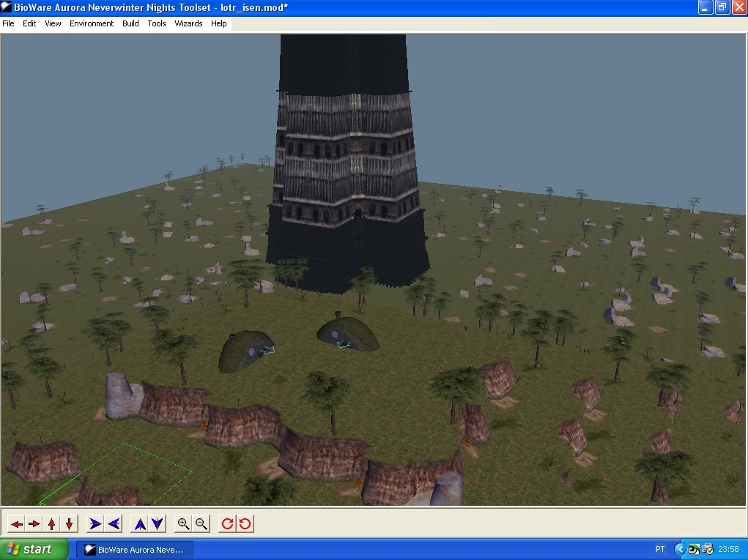Pan camera left with red left arrow
This screenshot has height=560, width=748.
[x=16, y=523]
